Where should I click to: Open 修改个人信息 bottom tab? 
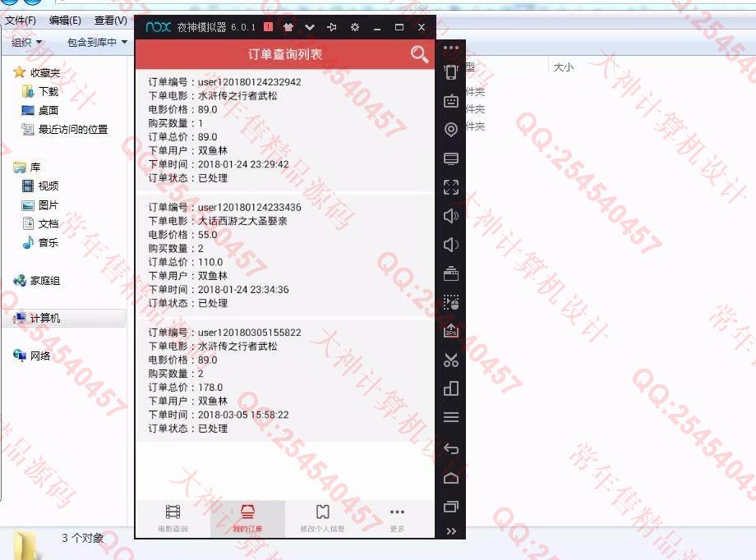[322, 518]
